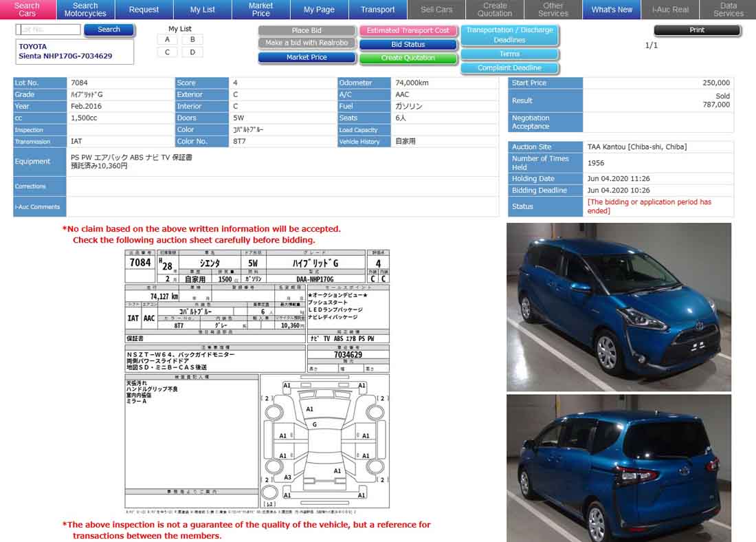This screenshot has height=542, width=756.
Task: Open Data Services menu
Action: click(728, 9)
